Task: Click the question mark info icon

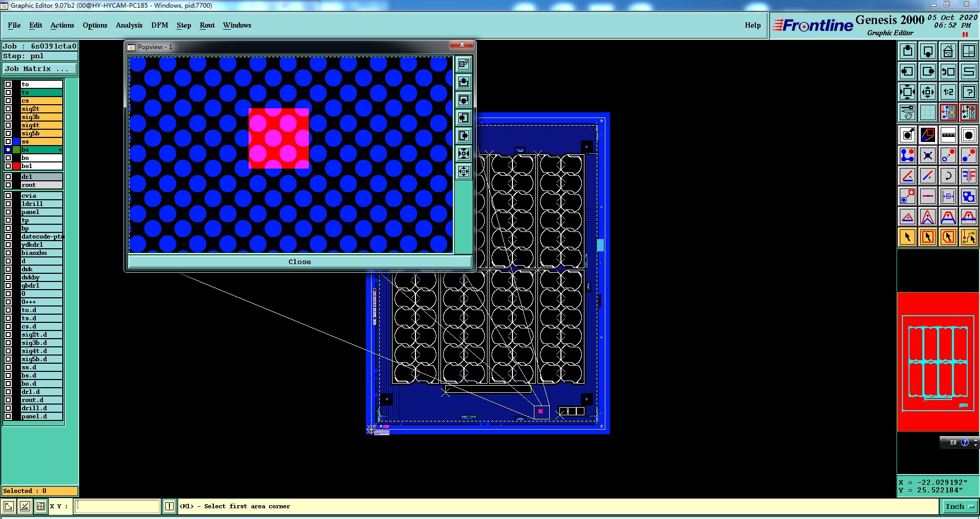Action: [x=969, y=92]
